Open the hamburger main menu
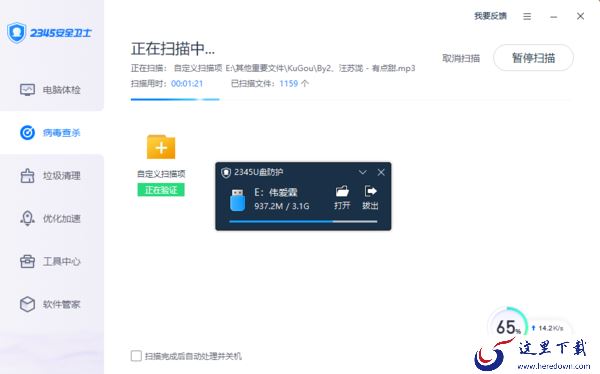The image size is (600, 374). [527, 16]
